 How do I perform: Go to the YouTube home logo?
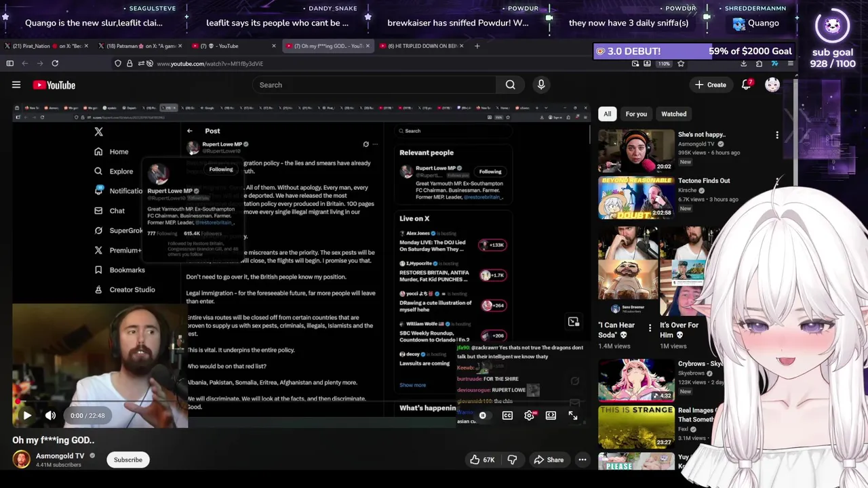click(54, 85)
